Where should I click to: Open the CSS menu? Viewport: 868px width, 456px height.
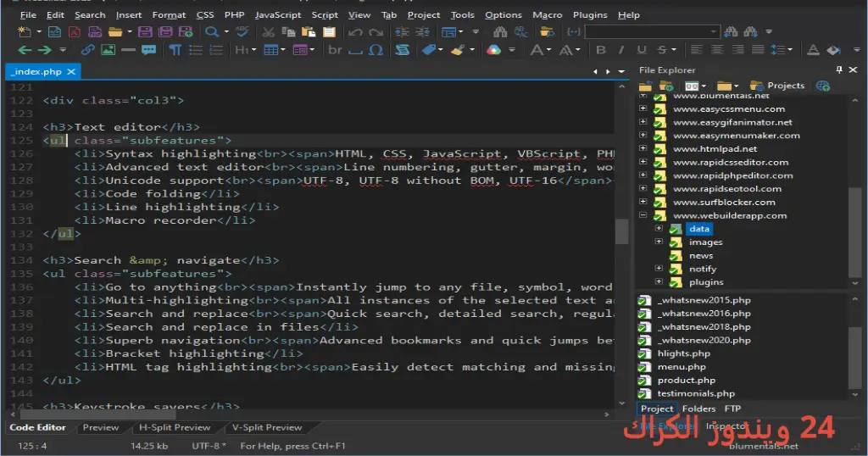pos(205,15)
